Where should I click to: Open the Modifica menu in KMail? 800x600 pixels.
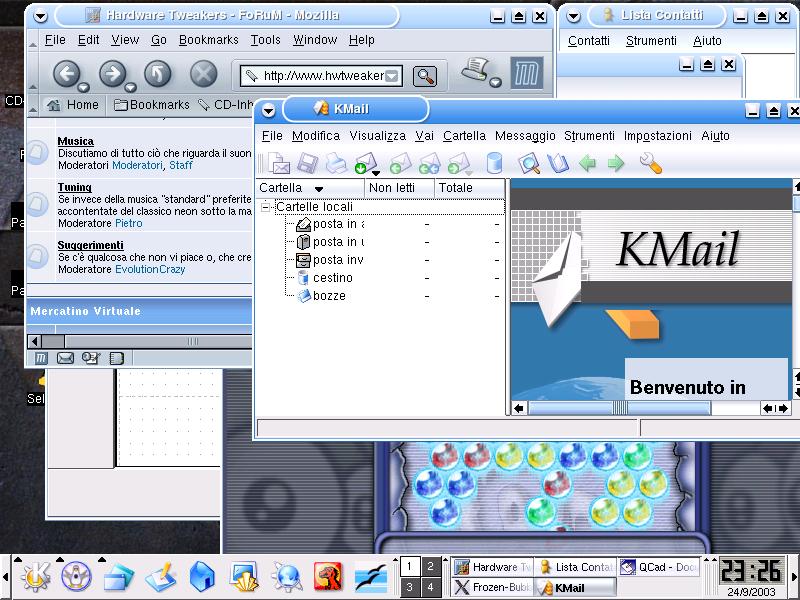[x=316, y=136]
